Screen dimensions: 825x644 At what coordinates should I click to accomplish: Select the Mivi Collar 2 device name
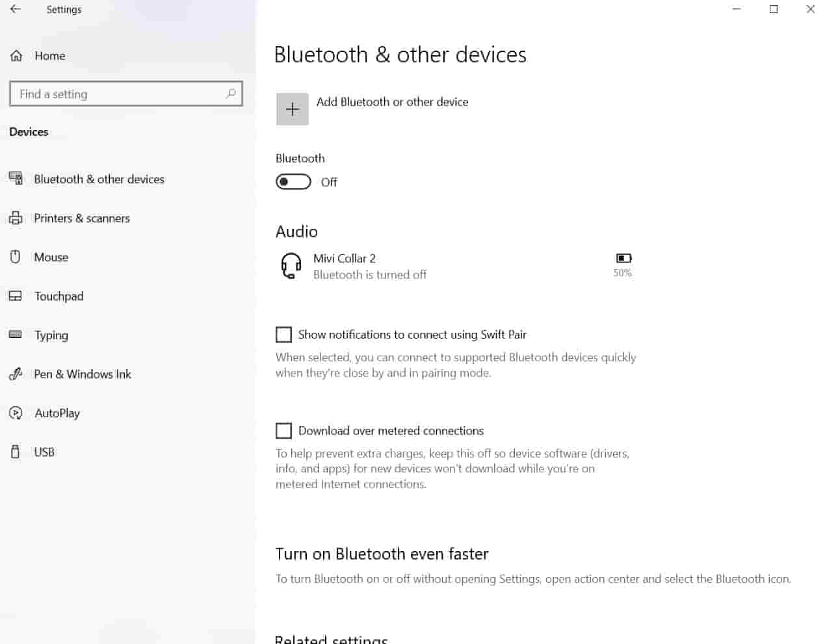[345, 259]
